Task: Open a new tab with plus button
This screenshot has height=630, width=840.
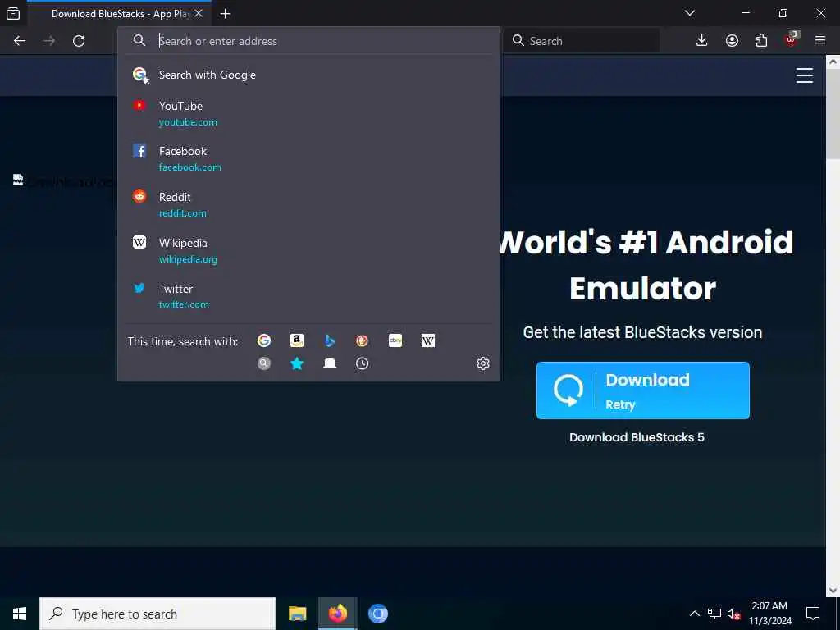Action: pos(226,14)
